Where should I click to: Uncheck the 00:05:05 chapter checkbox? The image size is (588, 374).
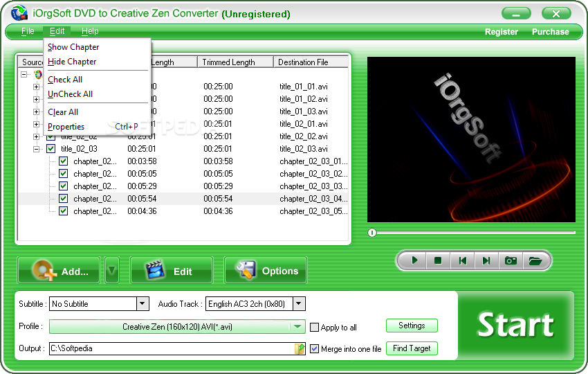pyautogui.click(x=64, y=174)
